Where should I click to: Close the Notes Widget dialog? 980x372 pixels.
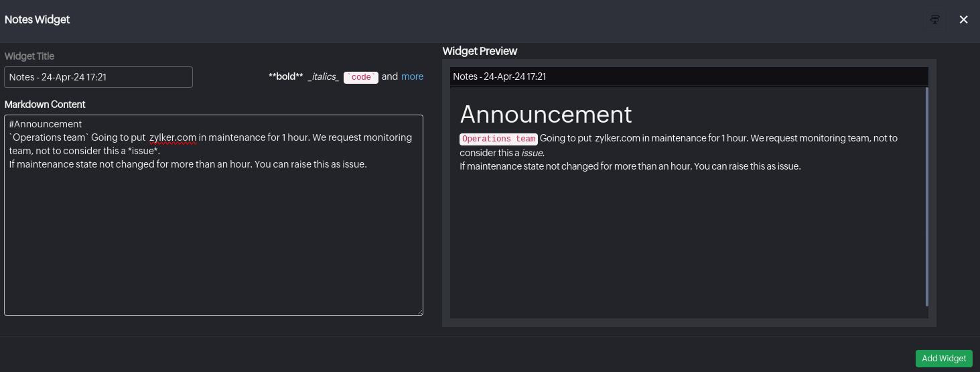[x=964, y=20]
